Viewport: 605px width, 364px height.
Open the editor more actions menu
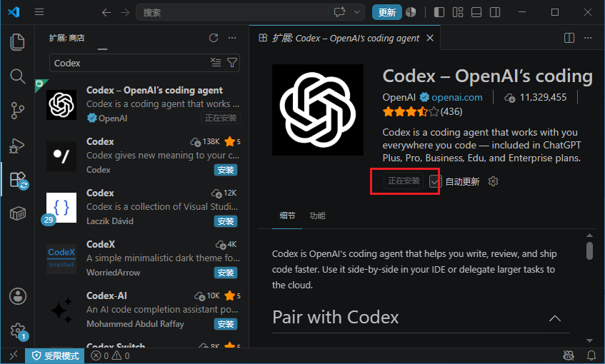[588, 38]
